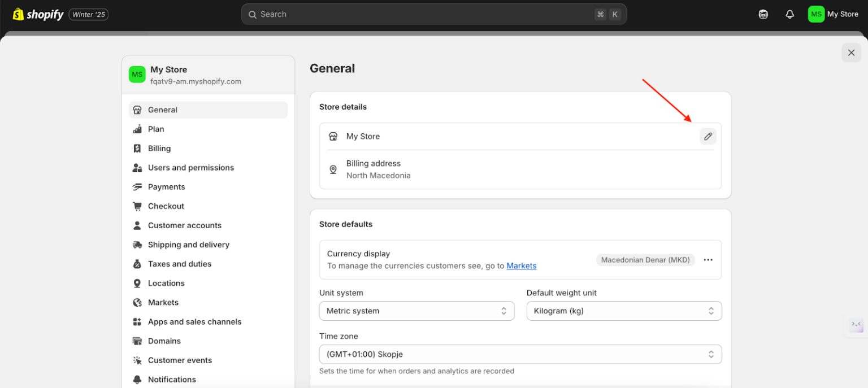Open Customer accounts settings

(x=184, y=225)
